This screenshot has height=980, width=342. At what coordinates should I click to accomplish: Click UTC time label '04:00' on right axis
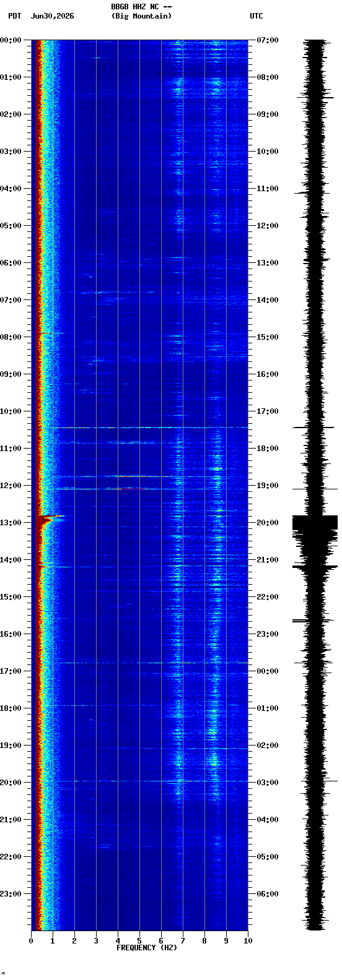(268, 820)
